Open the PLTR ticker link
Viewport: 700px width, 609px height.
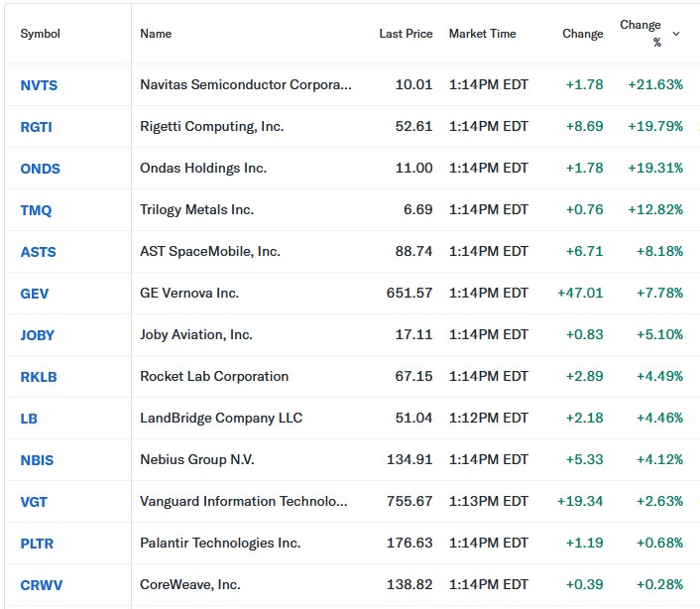pyautogui.click(x=38, y=544)
